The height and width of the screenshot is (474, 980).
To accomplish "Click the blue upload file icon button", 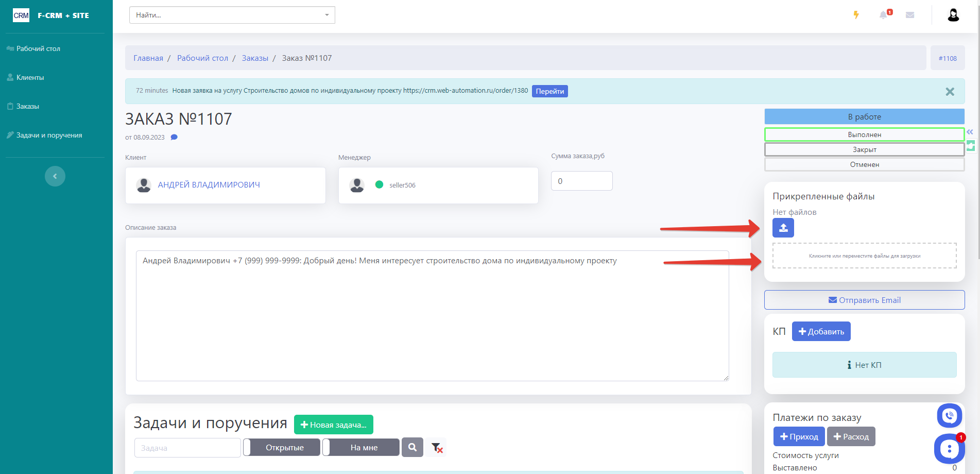I will (783, 228).
